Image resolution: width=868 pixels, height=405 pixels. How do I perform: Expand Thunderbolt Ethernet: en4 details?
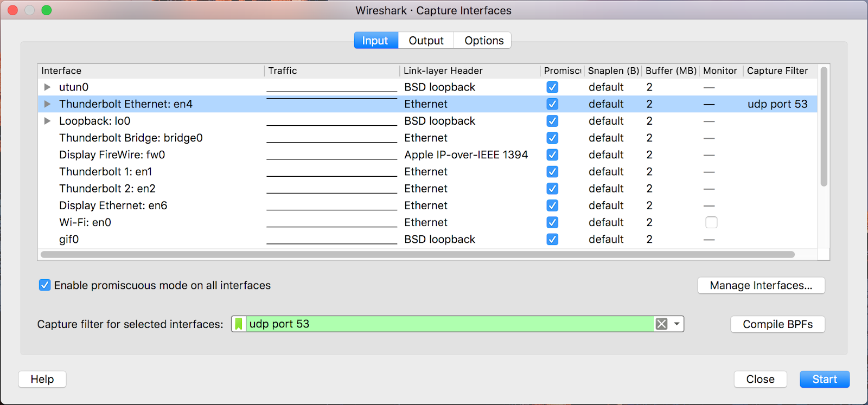(48, 104)
